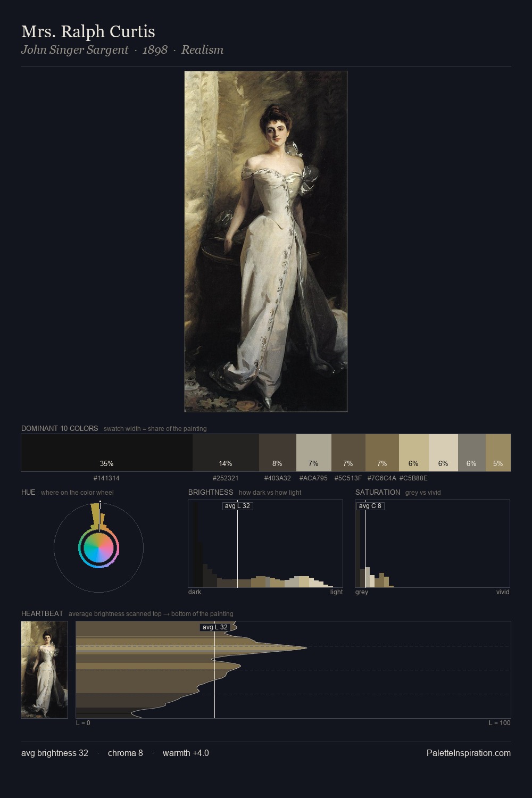Screen dimensions: 532x798
Task: Click the 'light' axis label under brightness
Action: click(336, 592)
